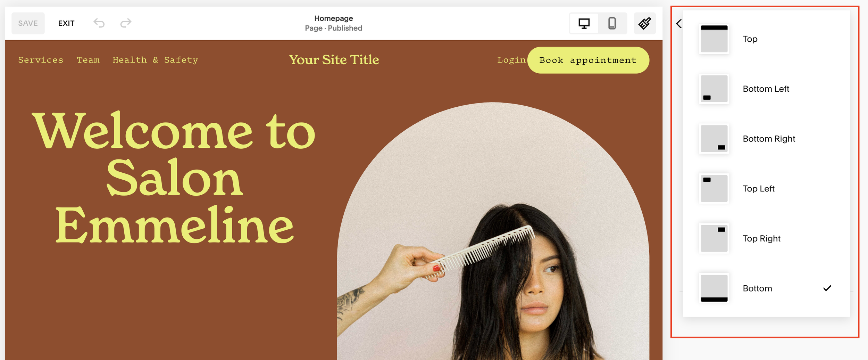Open the Team navigation link
Viewport: 868px width, 360px height.
coord(88,60)
